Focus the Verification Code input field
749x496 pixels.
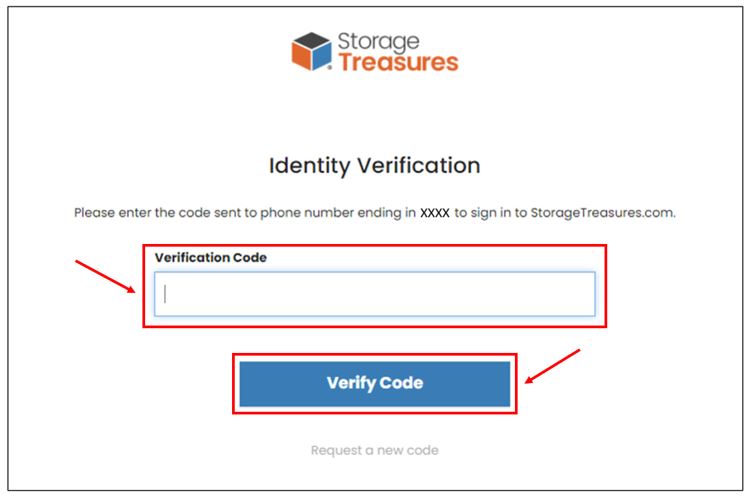click(374, 294)
